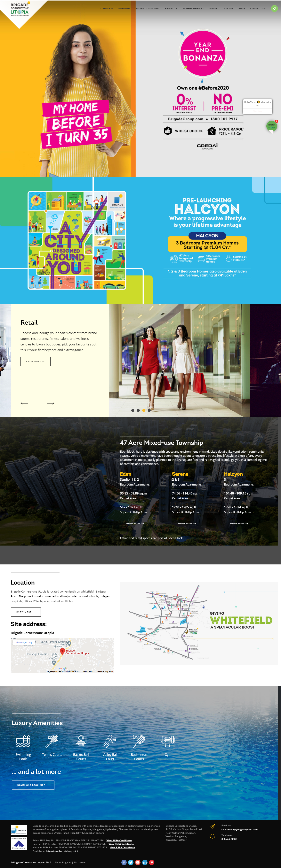Select the fourth carousel dot
Screen dimensions: 281x868
coord(149,410)
